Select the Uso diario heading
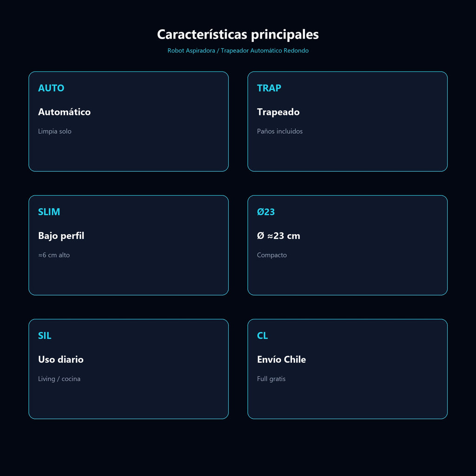The image size is (476, 476). pos(61,359)
